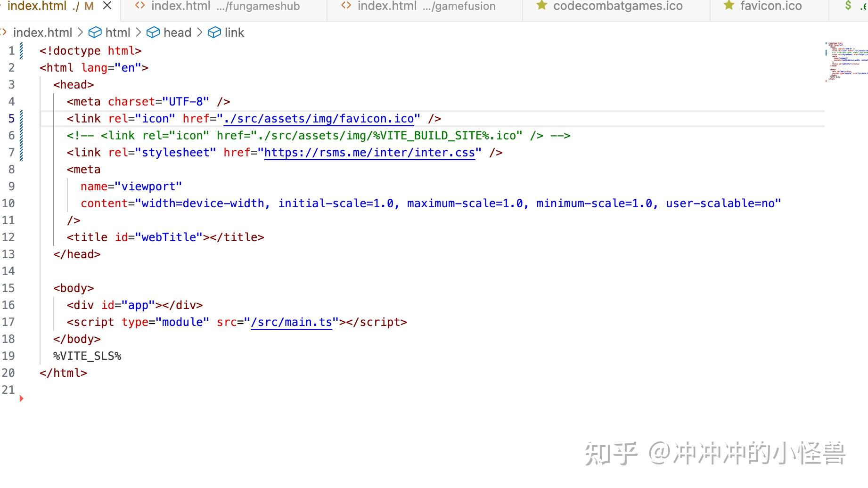The image size is (868, 488).
Task: Open the index.html breadcrumb menu
Action: coord(43,32)
